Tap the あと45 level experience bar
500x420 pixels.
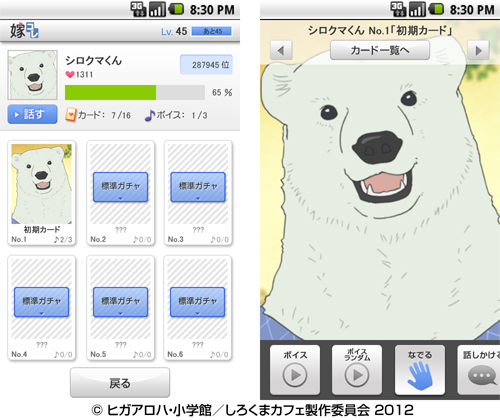coord(212,31)
